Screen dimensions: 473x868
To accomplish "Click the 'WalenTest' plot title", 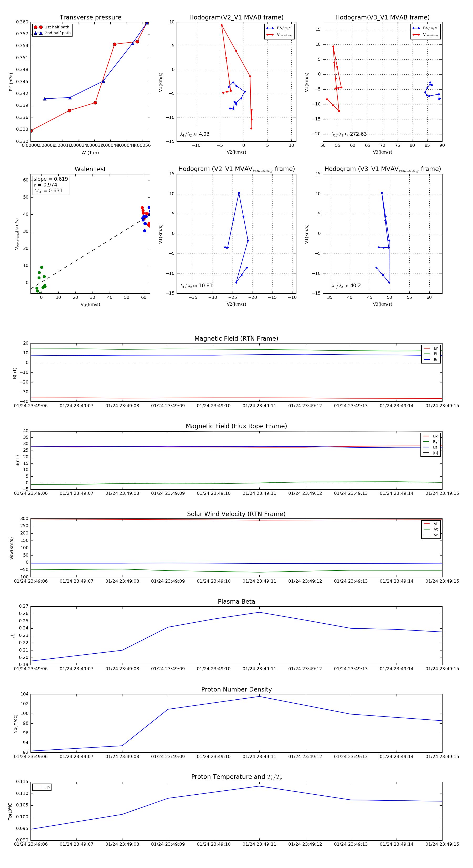I will [90, 169].
